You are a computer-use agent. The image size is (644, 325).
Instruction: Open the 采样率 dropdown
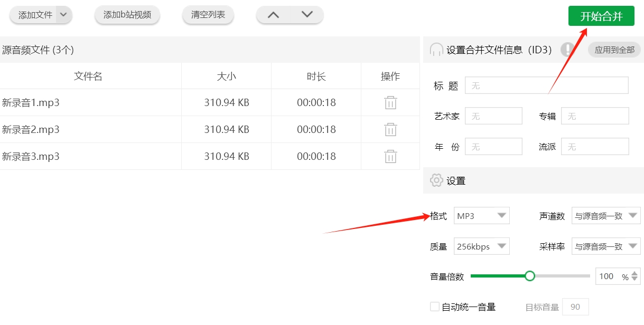606,246
